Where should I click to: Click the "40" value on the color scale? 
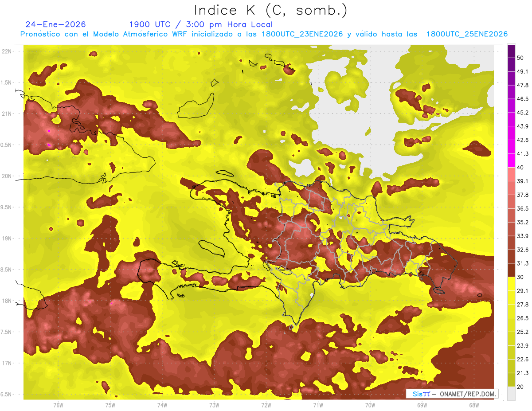coord(521,167)
